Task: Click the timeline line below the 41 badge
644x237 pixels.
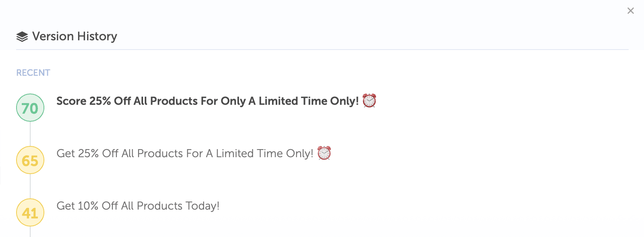Action: [30, 232]
